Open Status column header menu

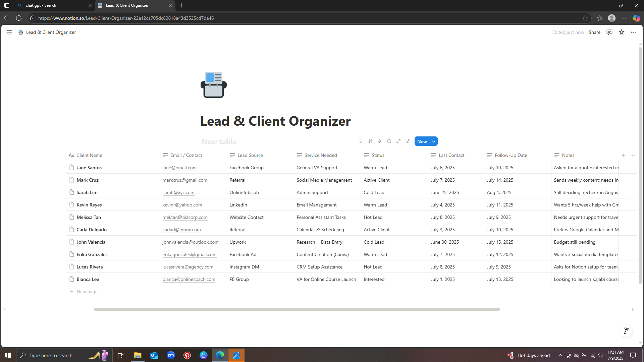378,155
